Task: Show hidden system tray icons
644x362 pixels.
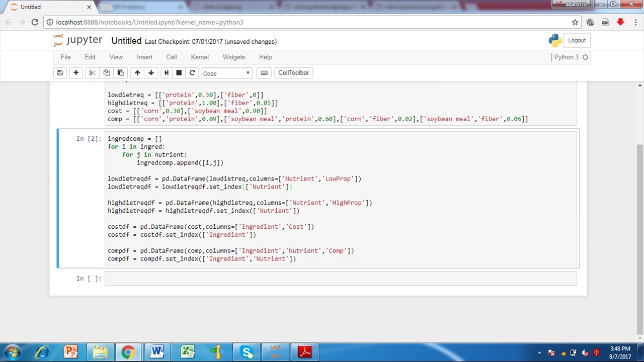Action: 539,353
